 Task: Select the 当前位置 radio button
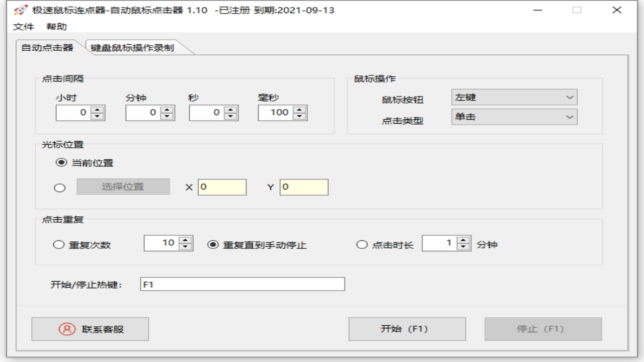[x=61, y=163]
